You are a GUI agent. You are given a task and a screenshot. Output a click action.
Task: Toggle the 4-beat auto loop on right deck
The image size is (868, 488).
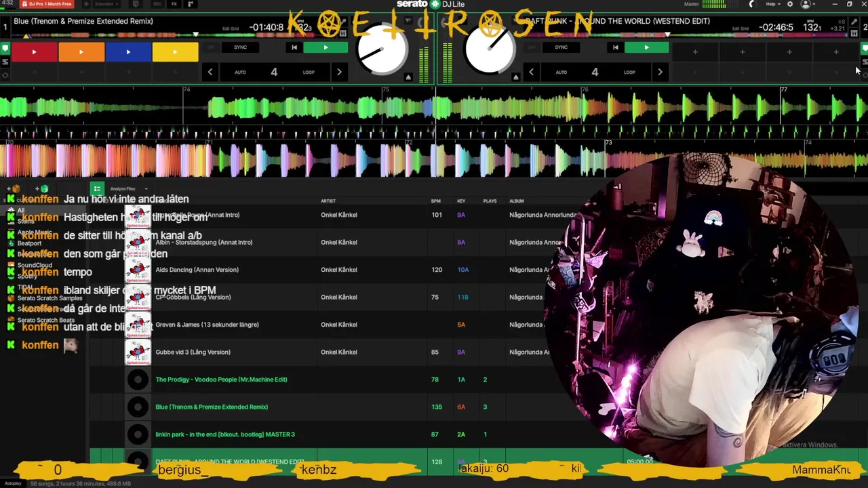click(595, 72)
